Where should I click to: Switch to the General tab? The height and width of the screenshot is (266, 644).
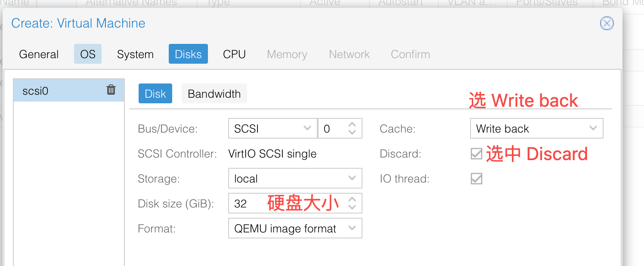(39, 54)
